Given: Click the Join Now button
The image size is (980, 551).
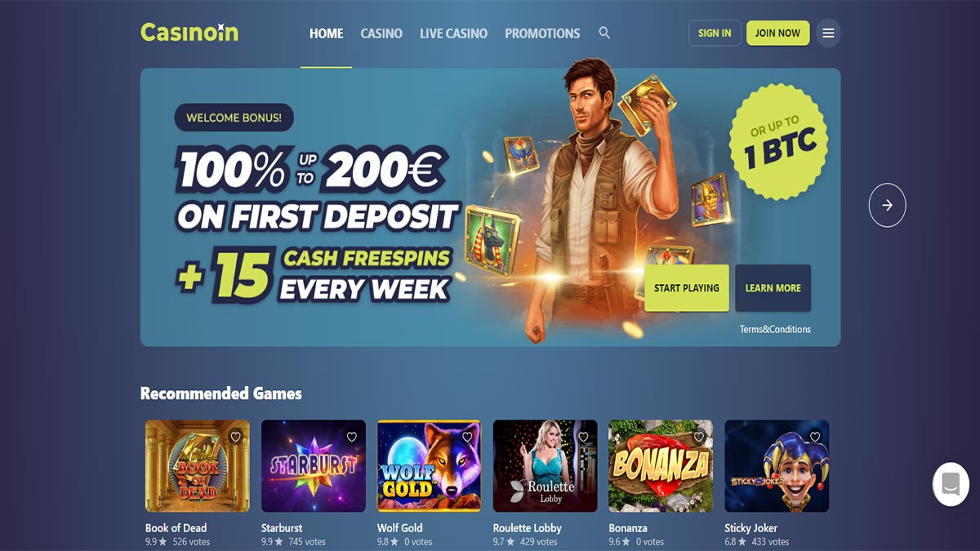Looking at the screenshot, I should pyautogui.click(x=777, y=33).
